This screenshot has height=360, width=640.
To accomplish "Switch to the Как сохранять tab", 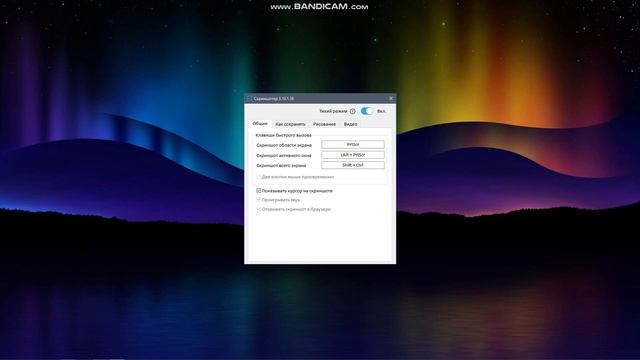I will (290, 124).
